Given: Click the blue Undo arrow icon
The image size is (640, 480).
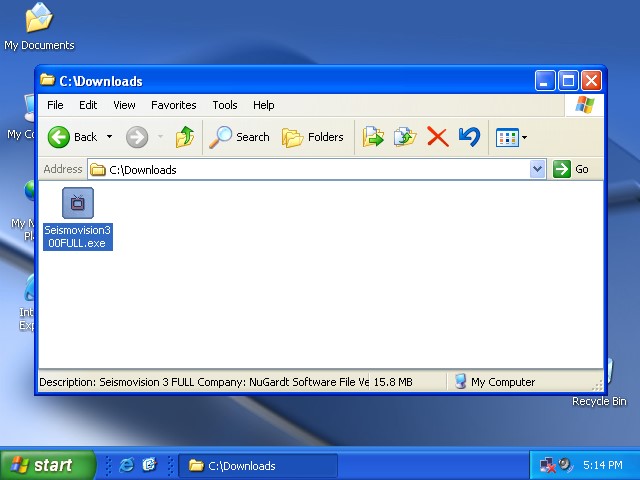Looking at the screenshot, I should pyautogui.click(x=468, y=137).
